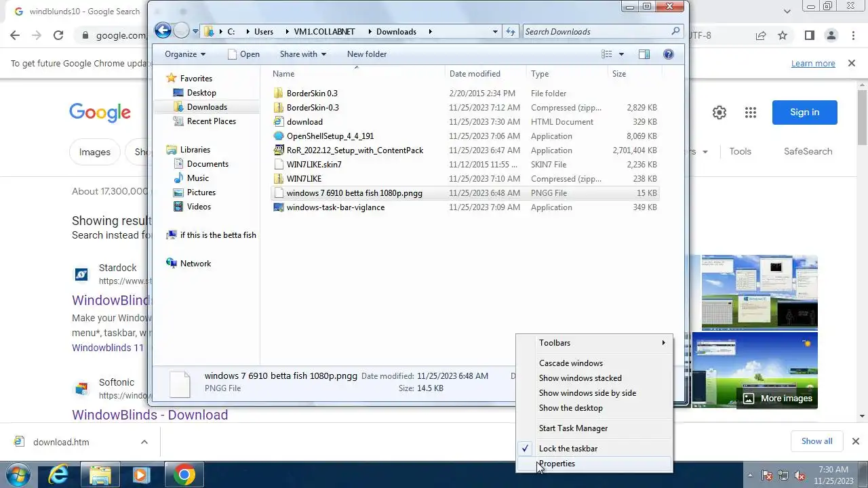Open the address bar history dropdown
This screenshot has width=868, height=488.
coord(495,31)
